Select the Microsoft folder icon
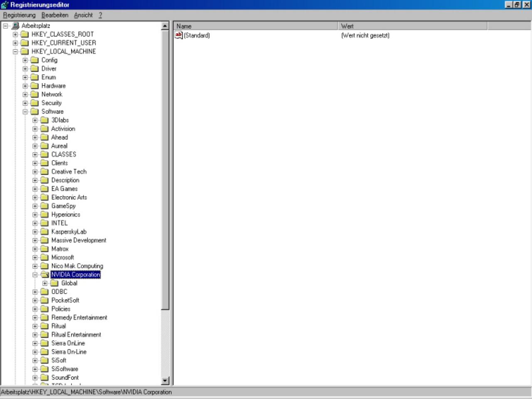The image size is (532, 399). (x=45, y=257)
